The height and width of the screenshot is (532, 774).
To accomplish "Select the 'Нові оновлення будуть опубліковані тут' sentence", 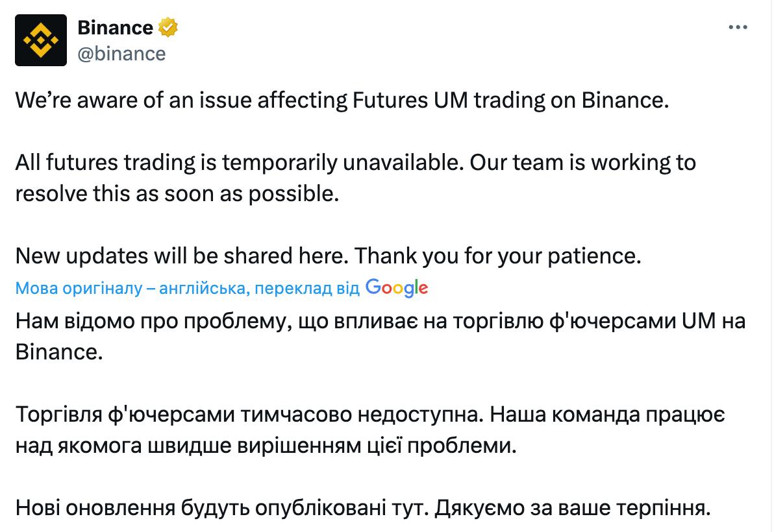I will [222, 508].
